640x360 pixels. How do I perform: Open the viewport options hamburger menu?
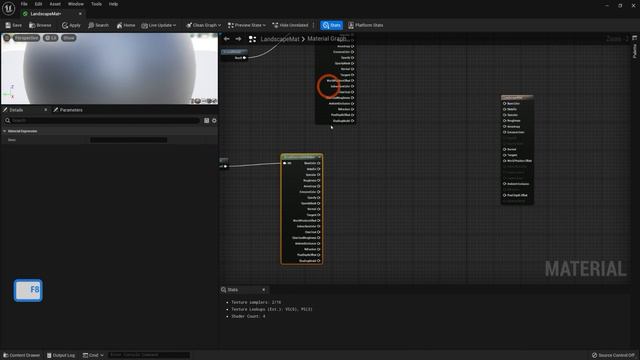[x=7, y=38]
